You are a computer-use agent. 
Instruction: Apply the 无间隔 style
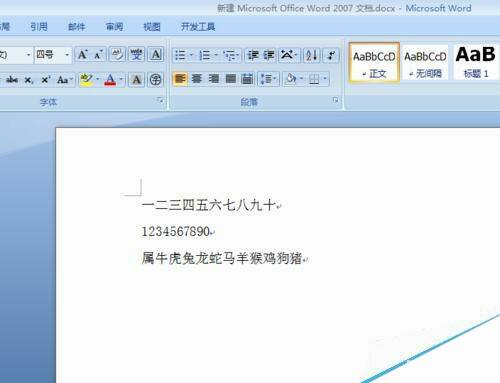click(x=425, y=62)
